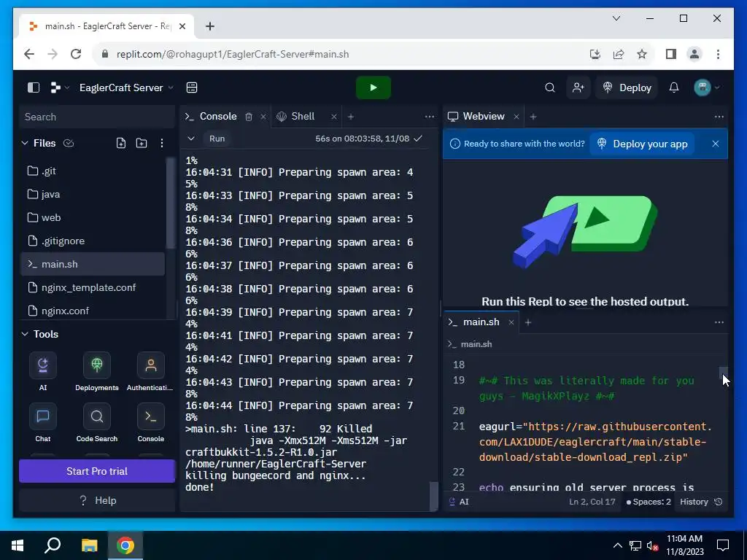Collapse the Run output chevron

[191, 139]
